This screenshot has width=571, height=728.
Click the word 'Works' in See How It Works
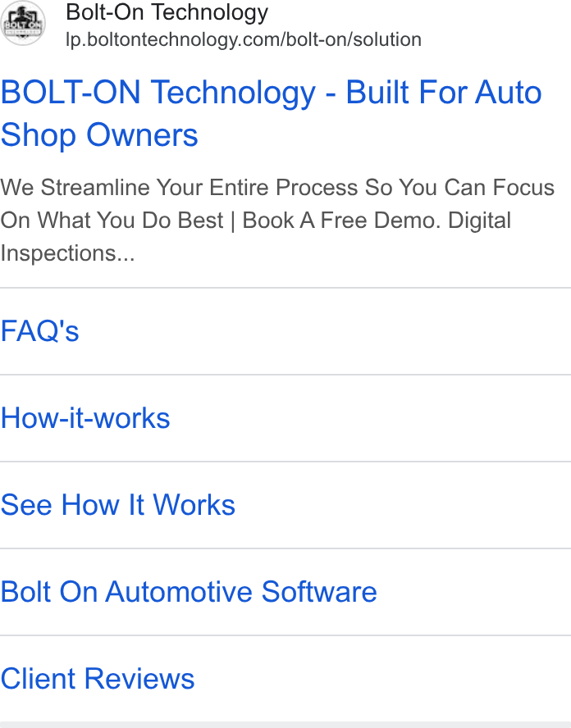pyautogui.click(x=194, y=505)
